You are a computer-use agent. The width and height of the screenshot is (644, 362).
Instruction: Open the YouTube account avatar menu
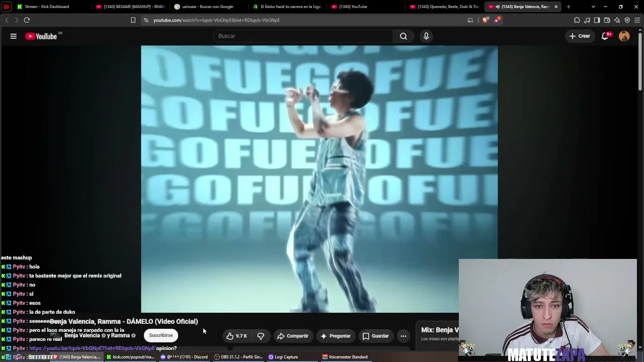coord(624,36)
